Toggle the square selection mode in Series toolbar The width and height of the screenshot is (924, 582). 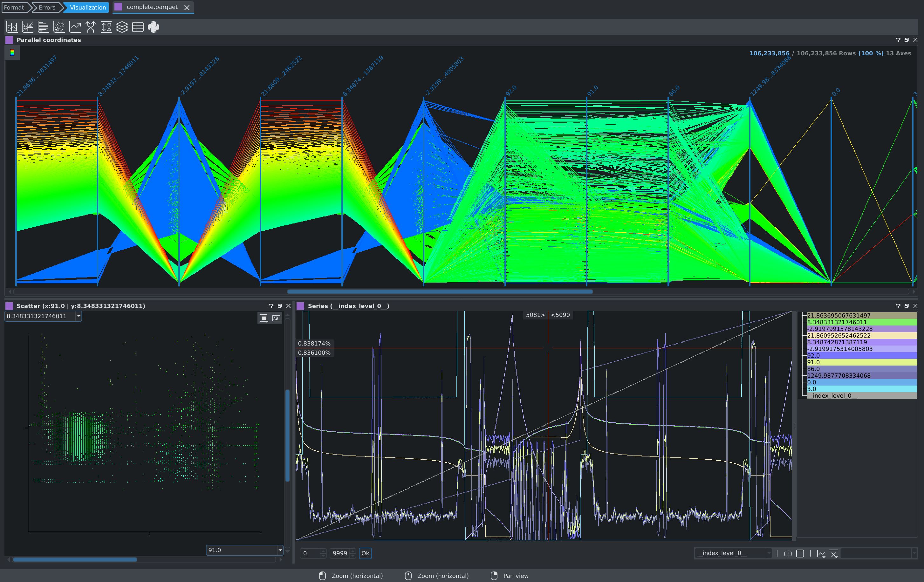point(800,553)
